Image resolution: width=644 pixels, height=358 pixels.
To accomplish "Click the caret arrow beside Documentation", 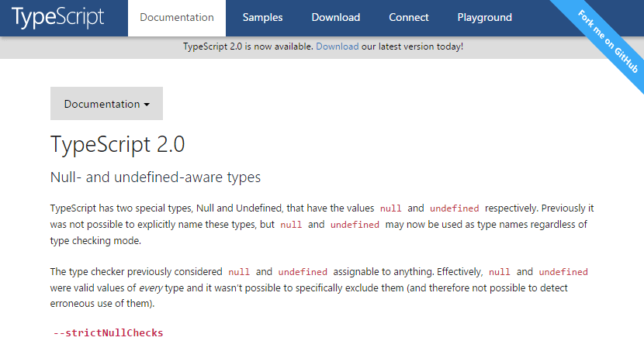I will [x=147, y=105].
